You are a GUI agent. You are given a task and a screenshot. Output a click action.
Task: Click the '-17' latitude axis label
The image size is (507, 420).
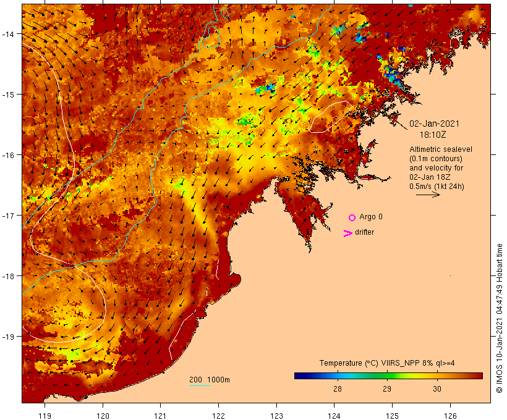click(x=7, y=216)
